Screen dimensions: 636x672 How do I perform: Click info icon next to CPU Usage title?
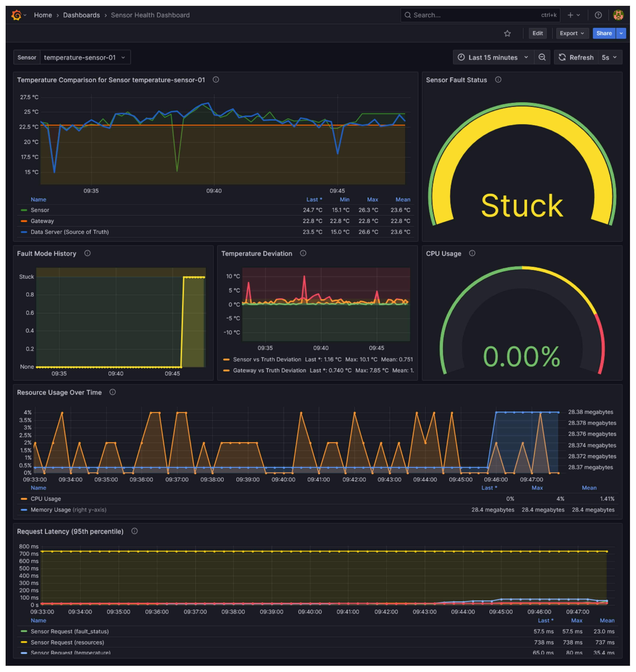pyautogui.click(x=472, y=253)
